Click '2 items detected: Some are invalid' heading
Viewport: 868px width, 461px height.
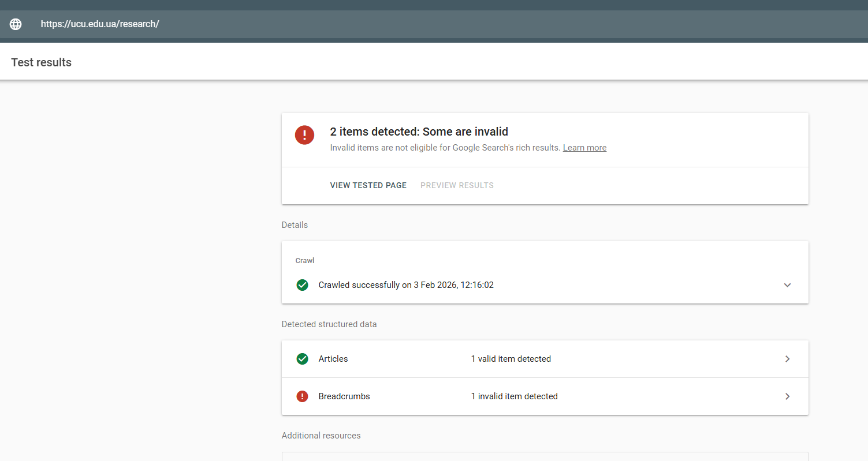[x=419, y=132]
